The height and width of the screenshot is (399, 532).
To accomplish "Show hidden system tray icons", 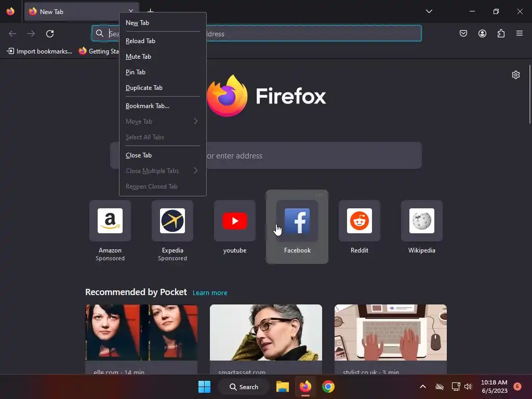I will [423, 387].
